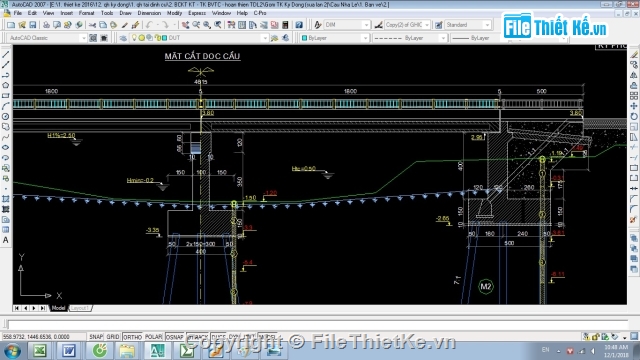Open the Dimension menu
This screenshot has height=360, width=640.
coord(149,13)
